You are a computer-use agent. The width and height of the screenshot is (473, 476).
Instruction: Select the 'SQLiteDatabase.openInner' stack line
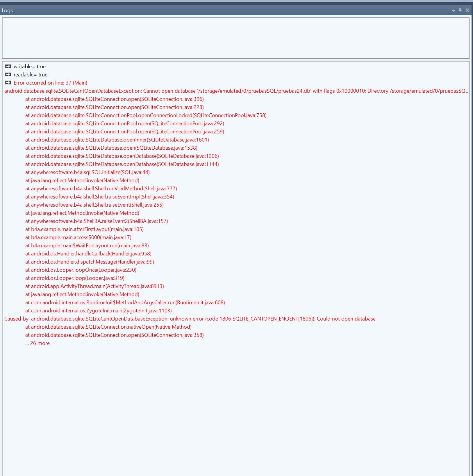click(x=117, y=140)
